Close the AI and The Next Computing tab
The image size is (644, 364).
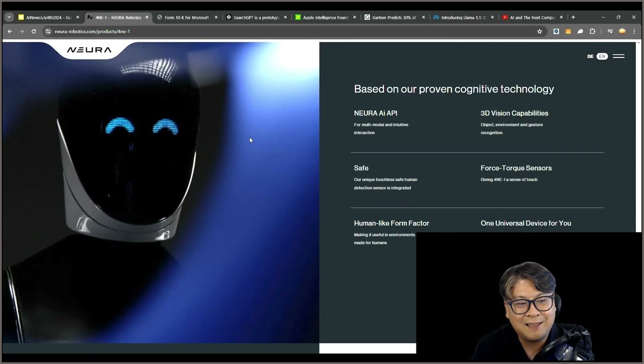[561, 17]
